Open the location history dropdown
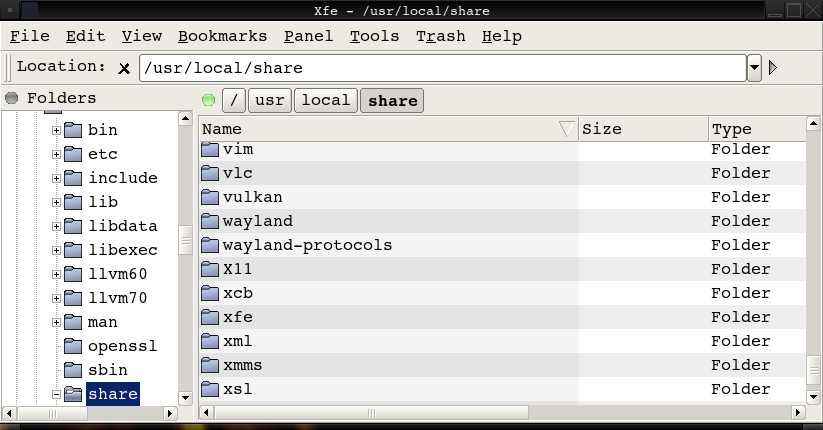Screen dimensions: 823x430 tap(754, 68)
